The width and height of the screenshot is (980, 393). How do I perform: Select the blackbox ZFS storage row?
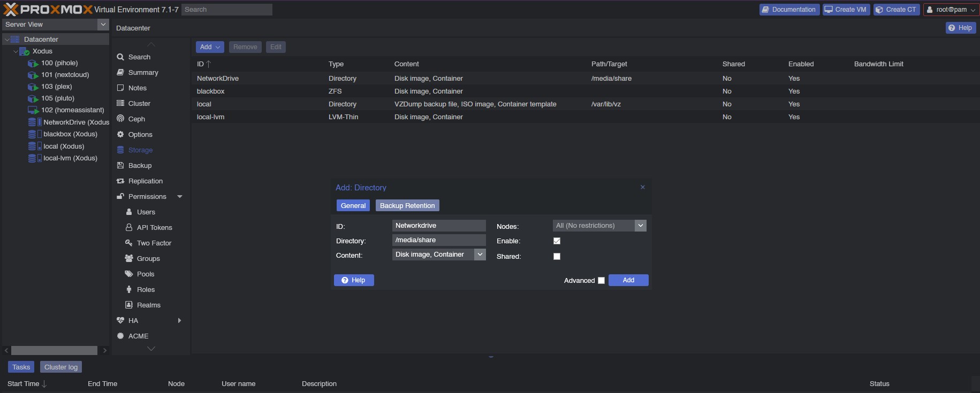586,91
